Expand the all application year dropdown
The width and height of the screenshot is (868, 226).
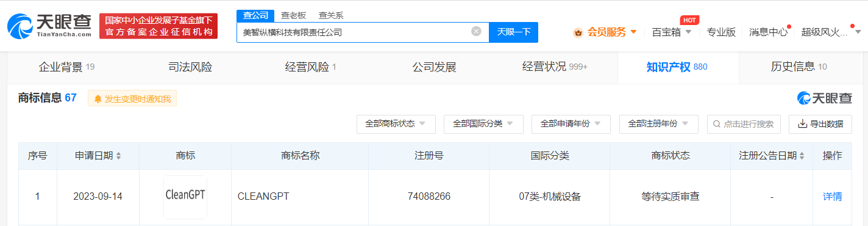[x=571, y=124]
